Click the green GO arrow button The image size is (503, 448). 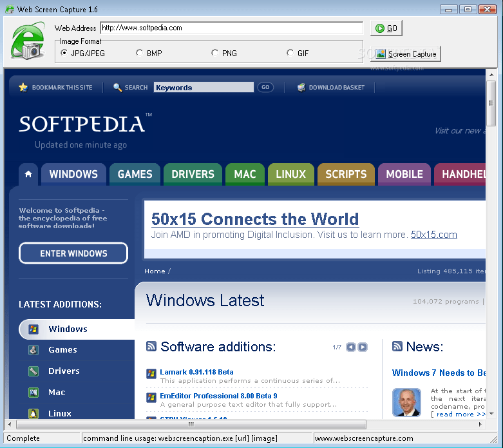pyautogui.click(x=386, y=28)
